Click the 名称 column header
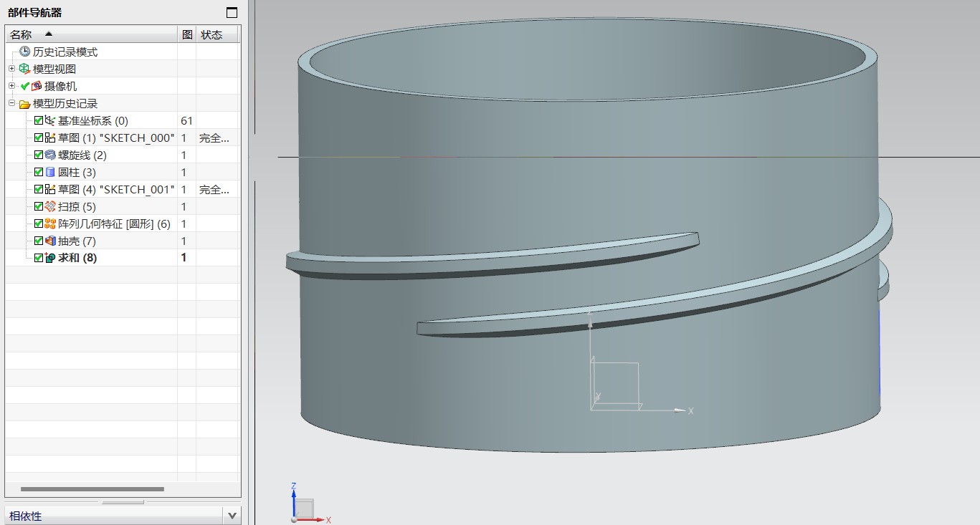Viewport: 980px width, 525px height. pyautogui.click(x=91, y=34)
